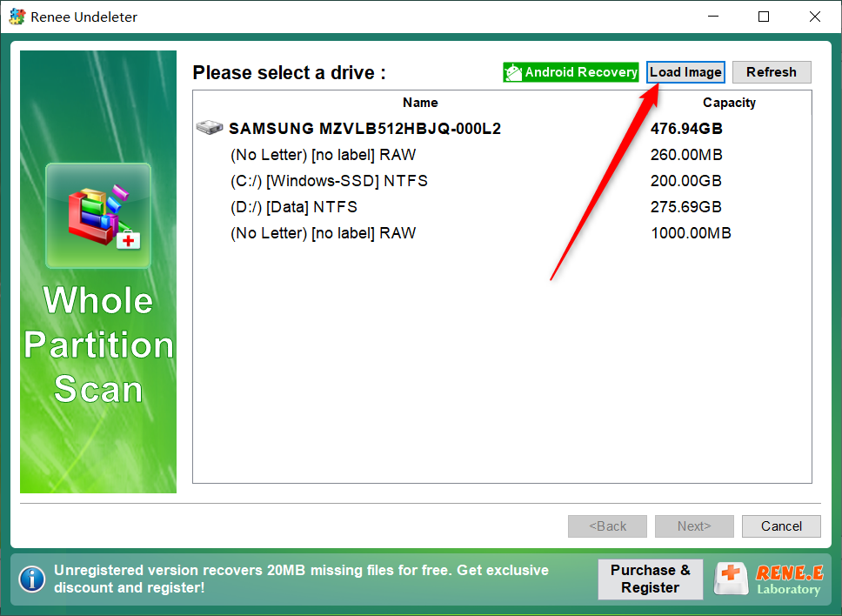Click the blue info icon in the bottom banner
Screen dimensions: 842x616
click(x=32, y=579)
